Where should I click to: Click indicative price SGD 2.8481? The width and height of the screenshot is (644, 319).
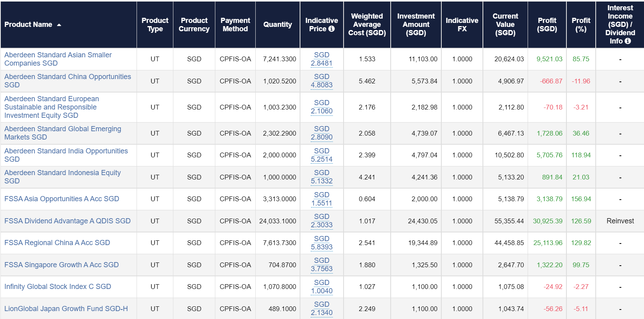pos(321,59)
